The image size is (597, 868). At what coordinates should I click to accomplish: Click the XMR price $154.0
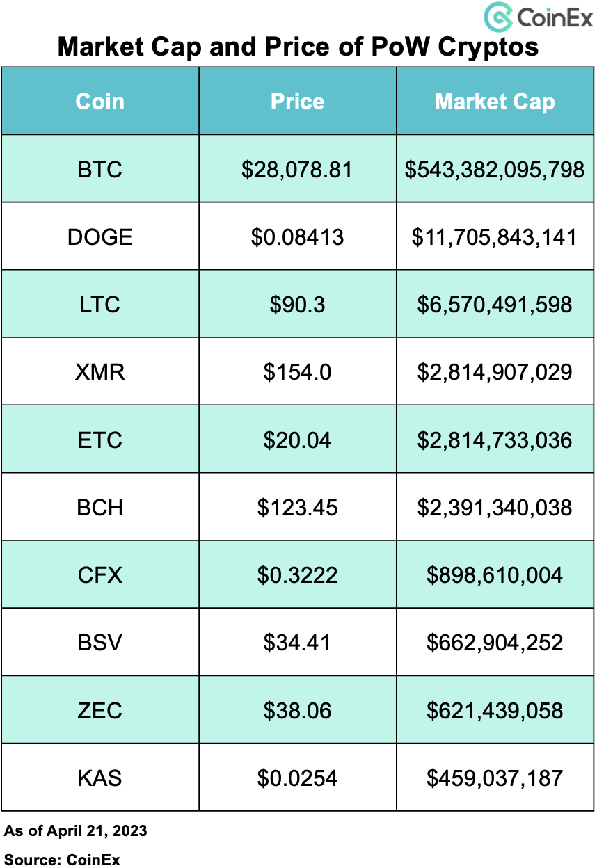[x=298, y=372]
